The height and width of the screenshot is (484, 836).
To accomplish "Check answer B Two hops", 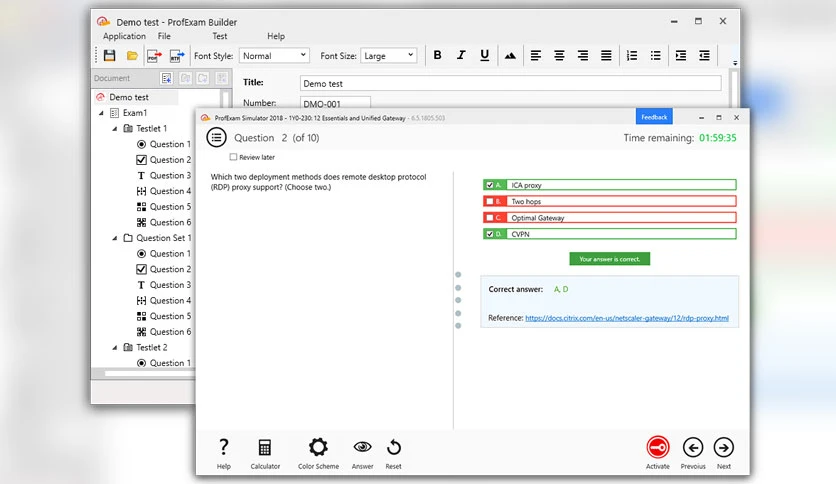I will point(489,201).
